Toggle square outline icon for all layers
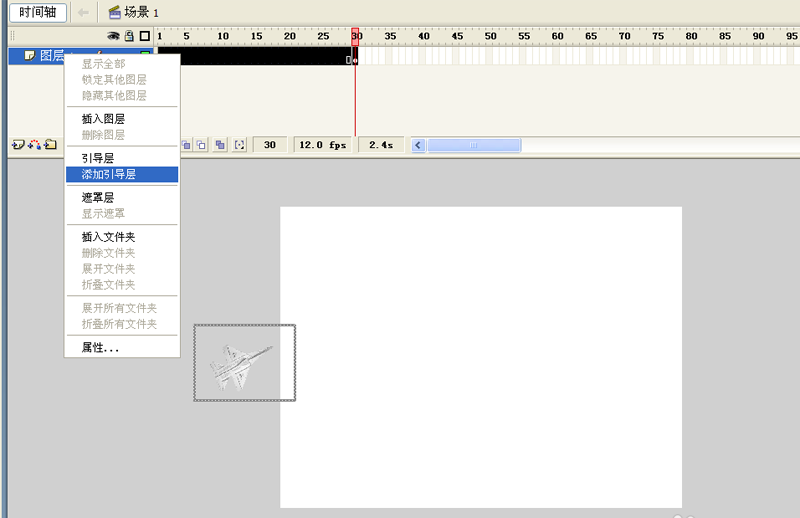This screenshot has width=800, height=518. (x=145, y=36)
